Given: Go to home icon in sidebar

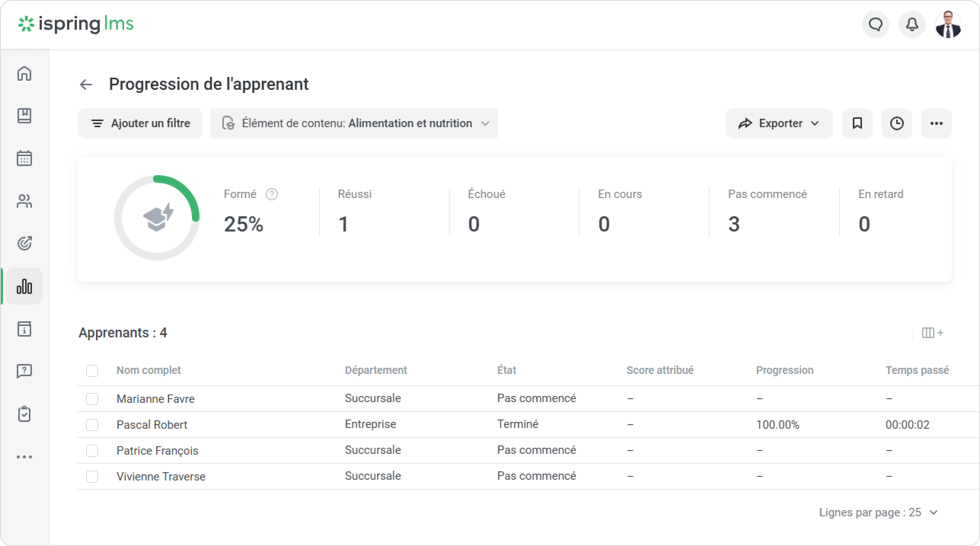Looking at the screenshot, I should click(24, 73).
